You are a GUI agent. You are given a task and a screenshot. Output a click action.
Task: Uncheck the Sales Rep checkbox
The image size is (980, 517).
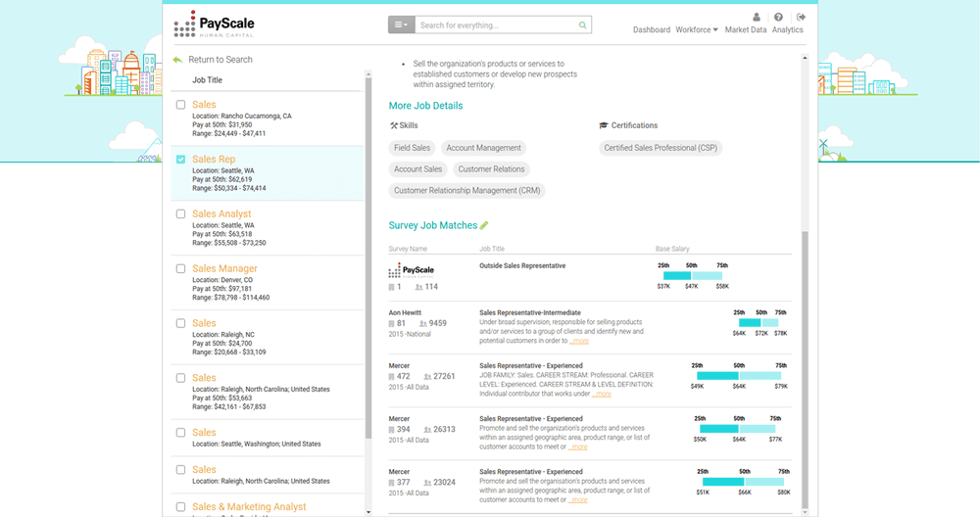pos(180,160)
